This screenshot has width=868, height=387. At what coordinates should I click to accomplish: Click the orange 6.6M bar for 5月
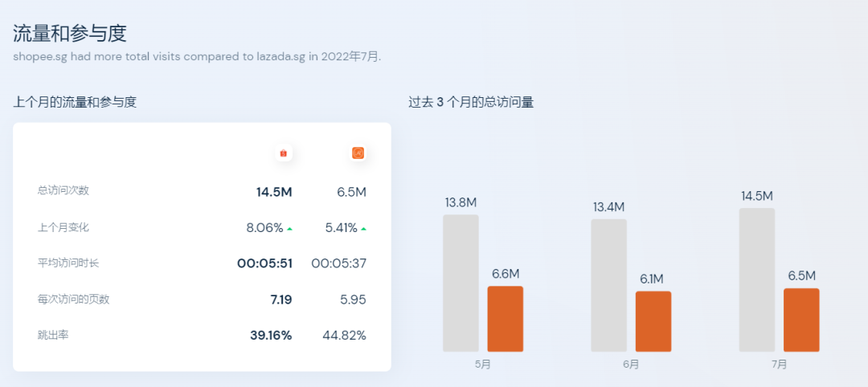coord(505,319)
